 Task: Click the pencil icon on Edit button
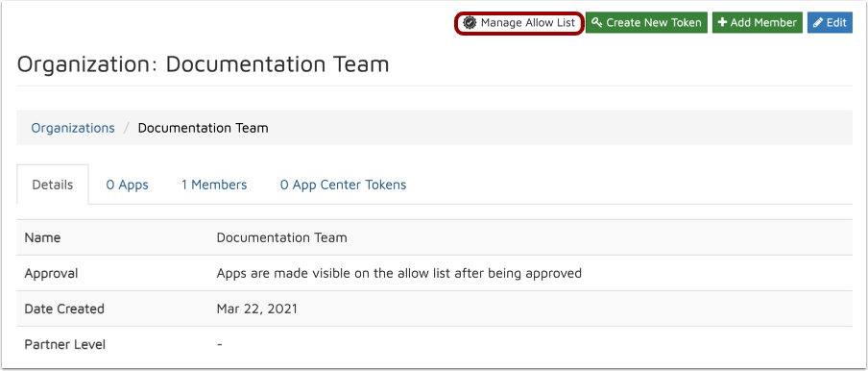click(818, 23)
